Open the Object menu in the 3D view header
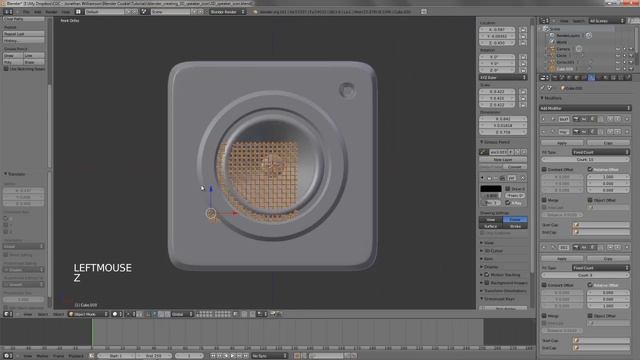 pos(58,314)
